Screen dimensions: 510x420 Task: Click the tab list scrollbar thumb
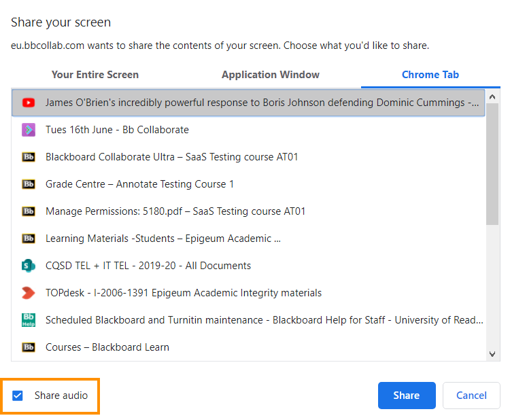pyautogui.click(x=493, y=162)
